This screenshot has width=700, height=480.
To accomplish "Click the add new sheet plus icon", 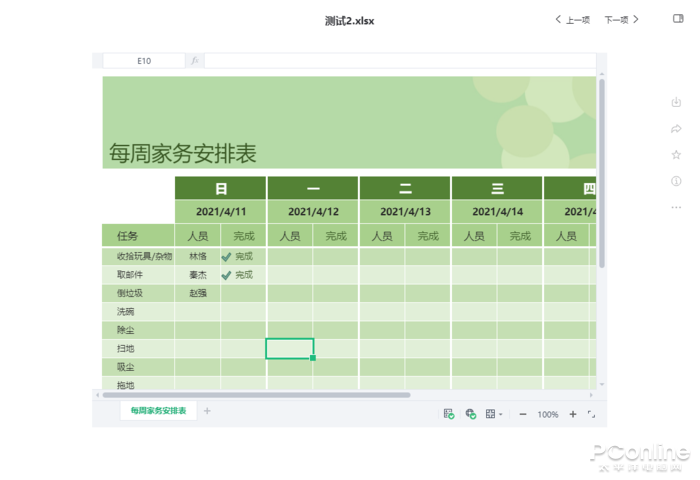I will [x=208, y=411].
